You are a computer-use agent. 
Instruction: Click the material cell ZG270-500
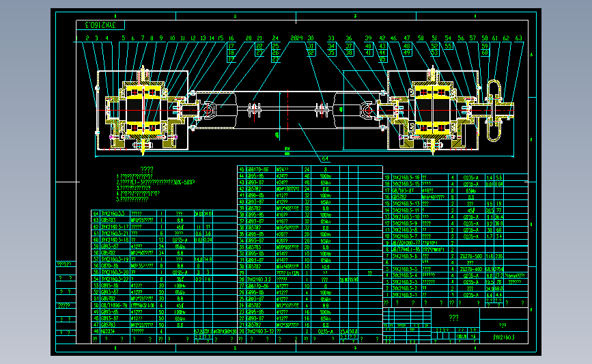(471, 256)
